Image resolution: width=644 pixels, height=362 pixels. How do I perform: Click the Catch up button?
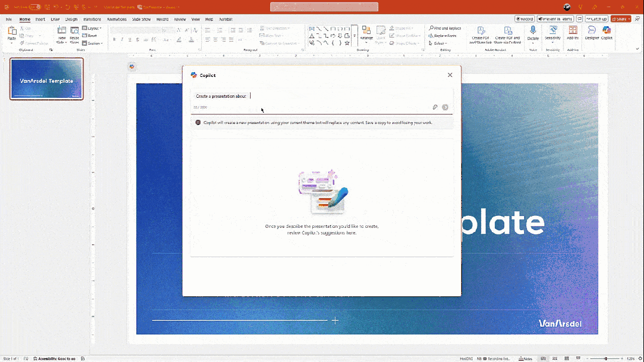596,19
